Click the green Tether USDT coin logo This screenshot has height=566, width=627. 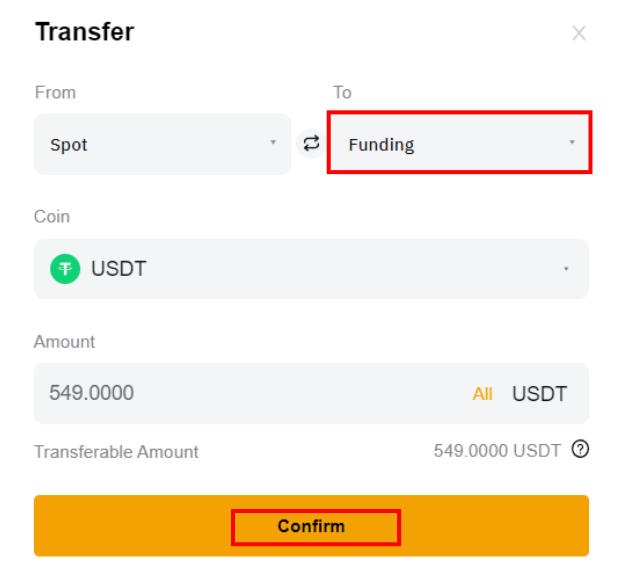click(65, 269)
